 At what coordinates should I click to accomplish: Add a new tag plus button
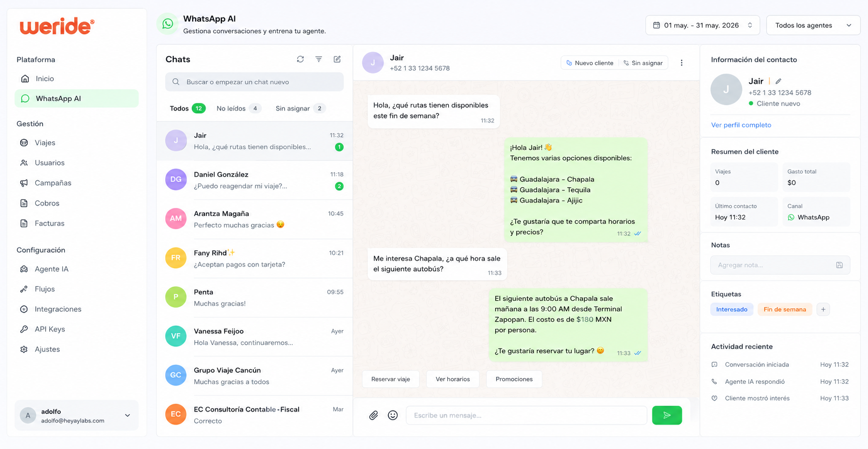(x=823, y=310)
